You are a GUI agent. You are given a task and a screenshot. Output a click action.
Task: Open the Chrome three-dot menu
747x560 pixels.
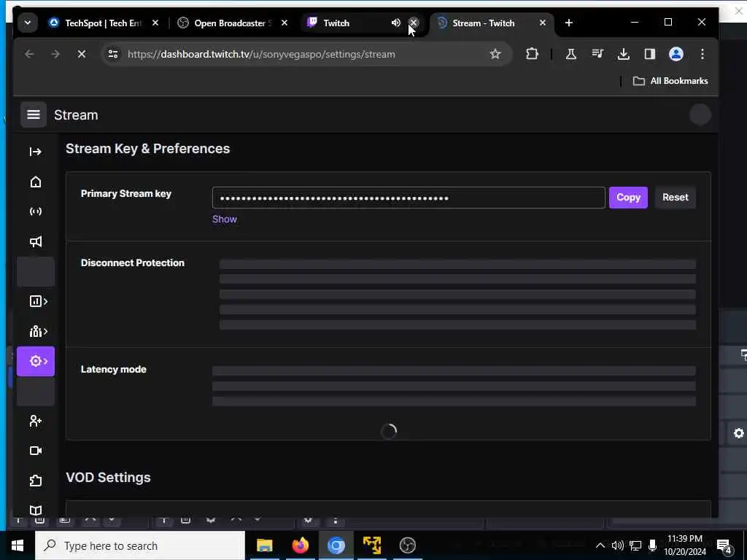point(703,54)
